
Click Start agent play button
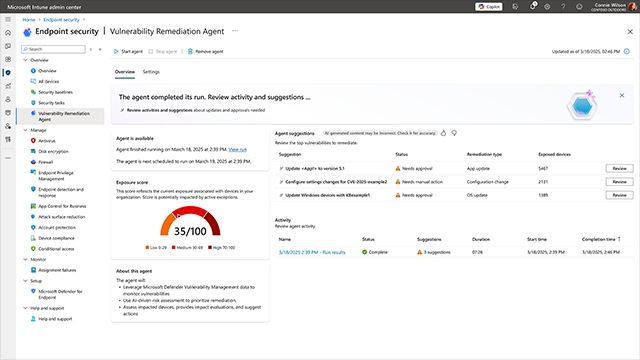[116, 51]
